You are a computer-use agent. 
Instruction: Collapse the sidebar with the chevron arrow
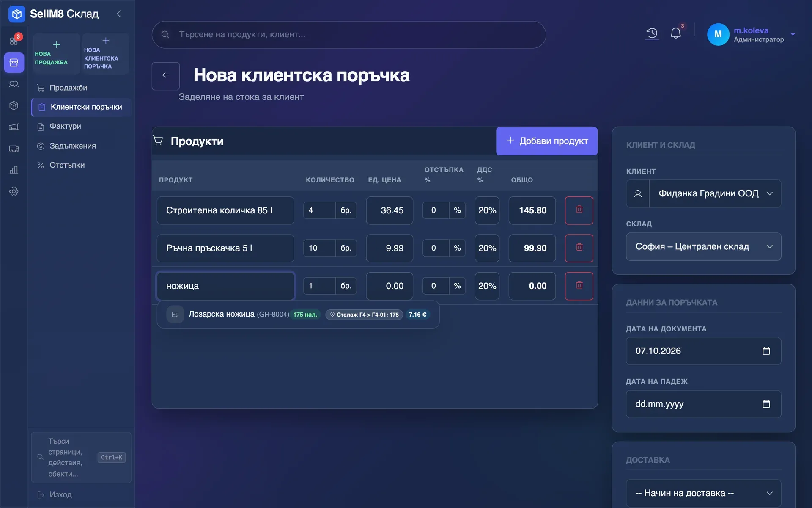[119, 14]
